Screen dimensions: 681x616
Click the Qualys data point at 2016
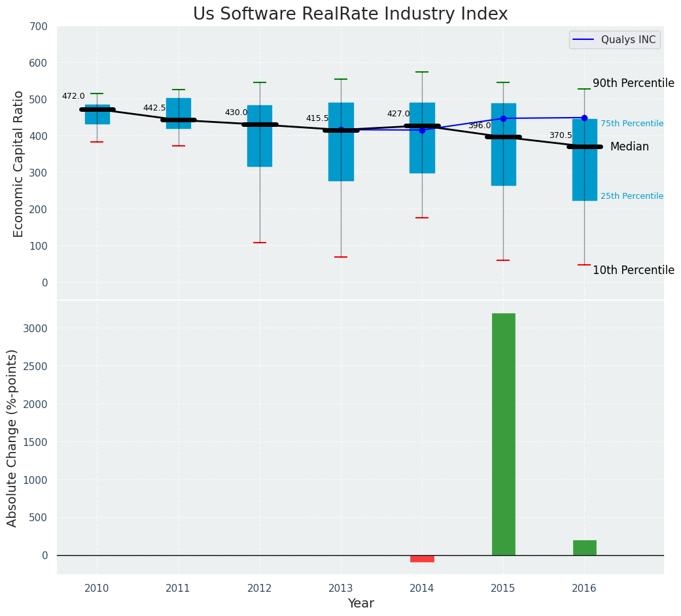tap(585, 118)
